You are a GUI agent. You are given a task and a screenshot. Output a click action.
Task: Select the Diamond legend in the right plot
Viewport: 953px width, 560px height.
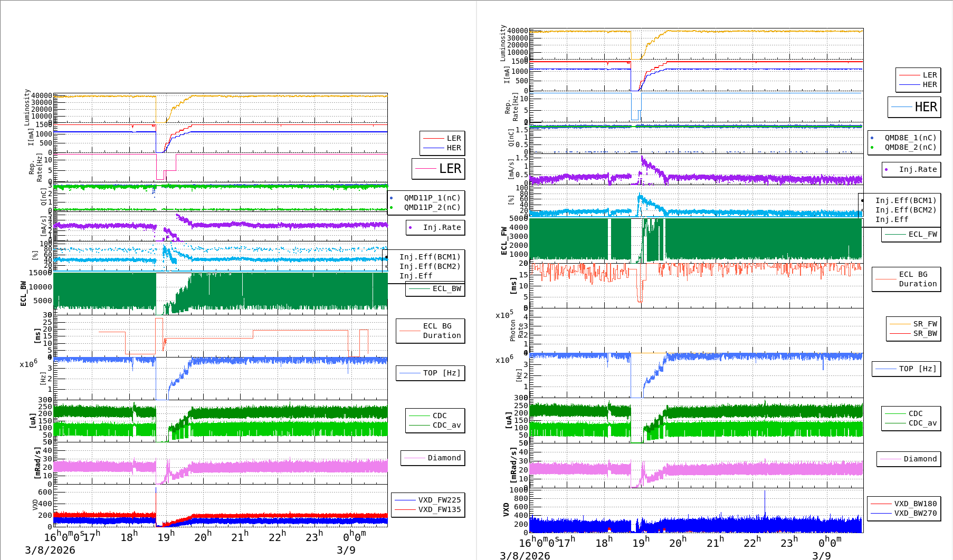pos(908,459)
